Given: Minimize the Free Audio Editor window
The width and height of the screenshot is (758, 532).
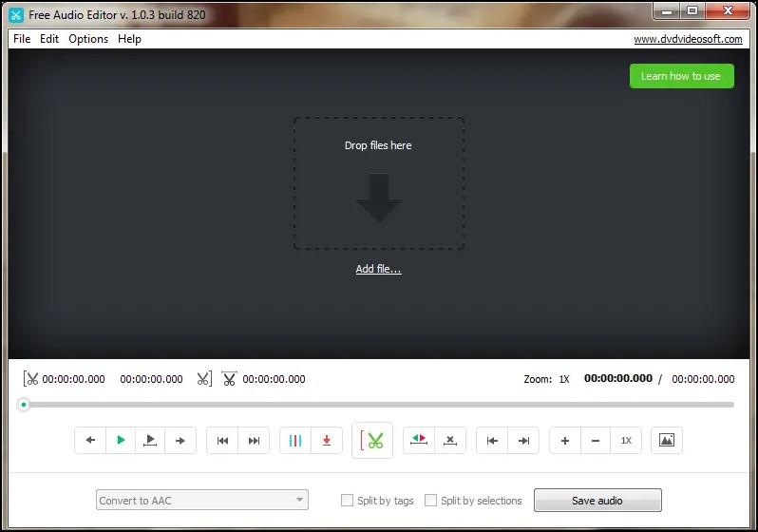Looking at the screenshot, I should click(x=667, y=10).
